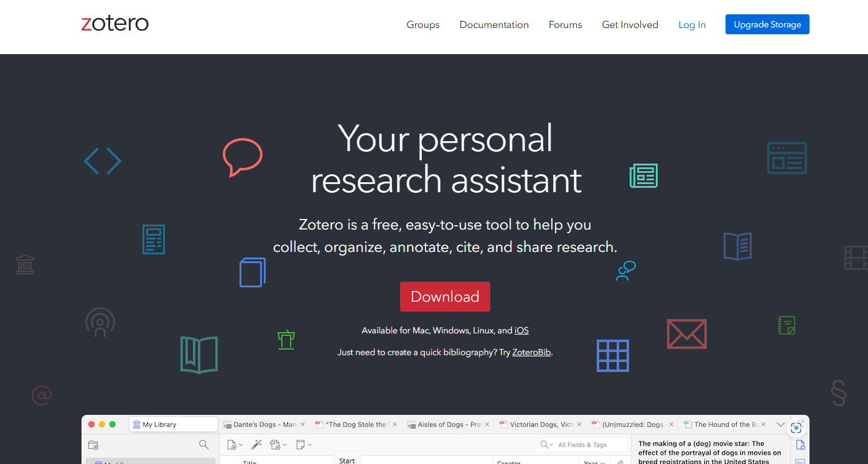868x464 pixels.
Task: Close the Victorian Dogs tab
Action: [579, 425]
